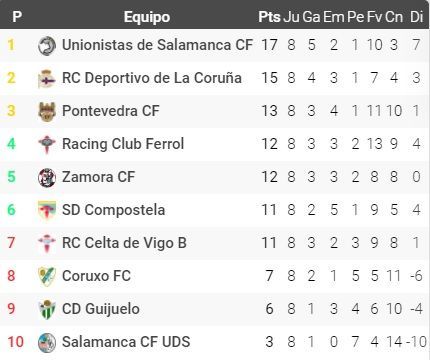Open the Unionistas de Salamanca CF team name

click(157, 45)
